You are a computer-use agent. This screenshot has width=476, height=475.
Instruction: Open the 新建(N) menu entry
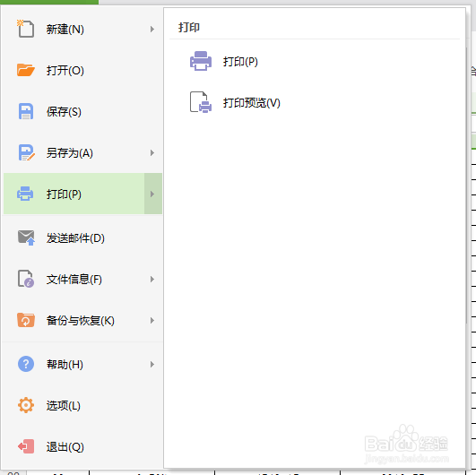(82, 30)
